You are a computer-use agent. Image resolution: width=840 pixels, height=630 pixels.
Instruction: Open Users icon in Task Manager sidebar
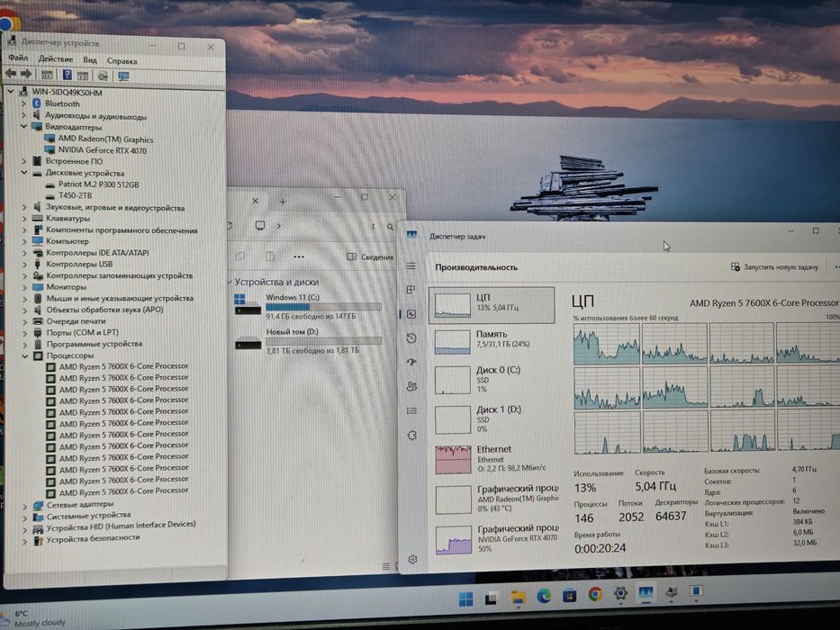click(411, 386)
